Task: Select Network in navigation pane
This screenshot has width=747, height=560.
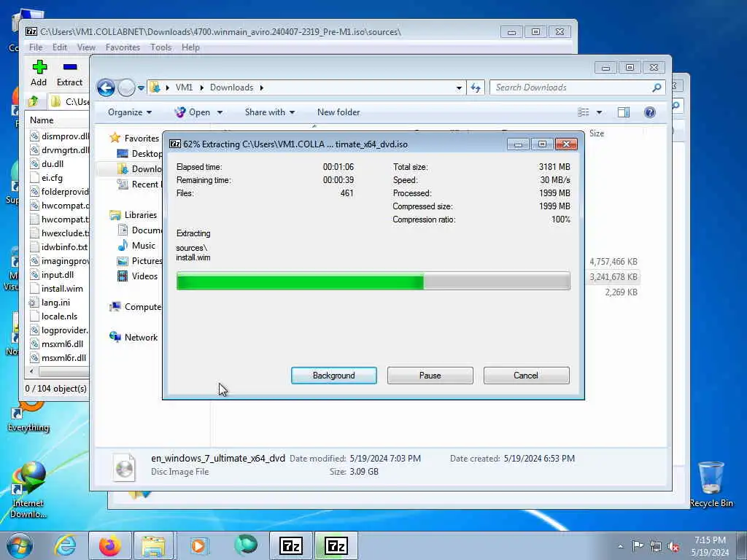Action: coord(141,337)
